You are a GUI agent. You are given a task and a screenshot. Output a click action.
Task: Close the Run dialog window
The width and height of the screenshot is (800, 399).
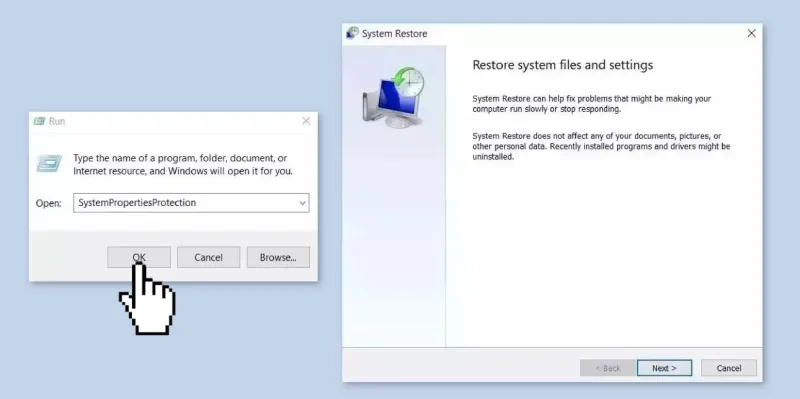point(306,121)
